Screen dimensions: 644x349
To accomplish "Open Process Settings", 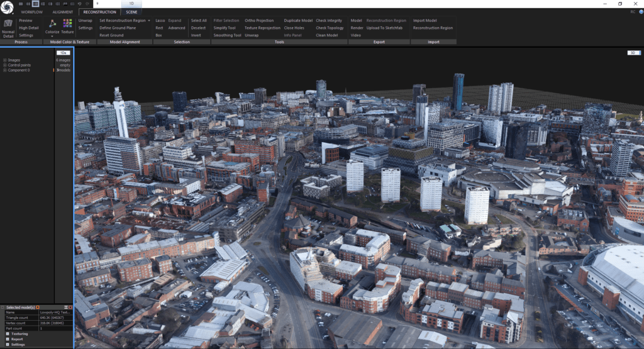I will tap(26, 35).
